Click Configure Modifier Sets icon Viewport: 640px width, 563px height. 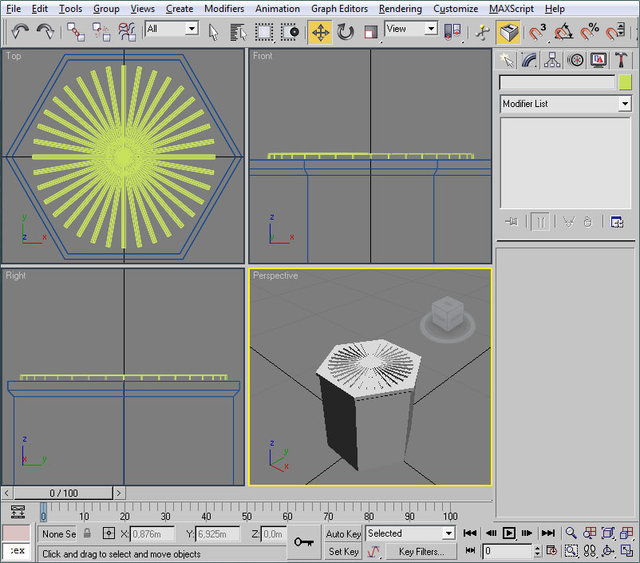tap(617, 222)
